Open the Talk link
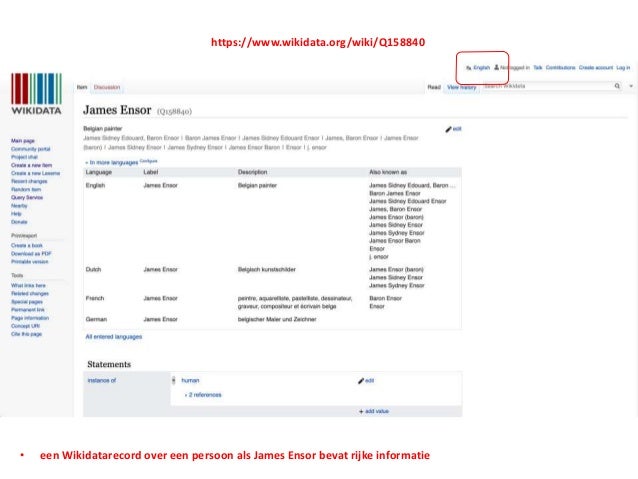This screenshot has height=479, width=638. click(x=537, y=68)
